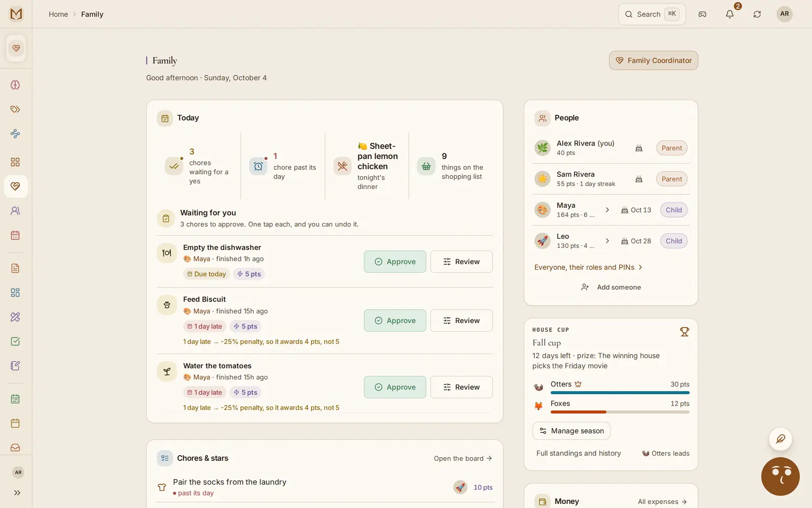
Task: Click the M logo icon in the sidebar
Action: click(x=16, y=14)
